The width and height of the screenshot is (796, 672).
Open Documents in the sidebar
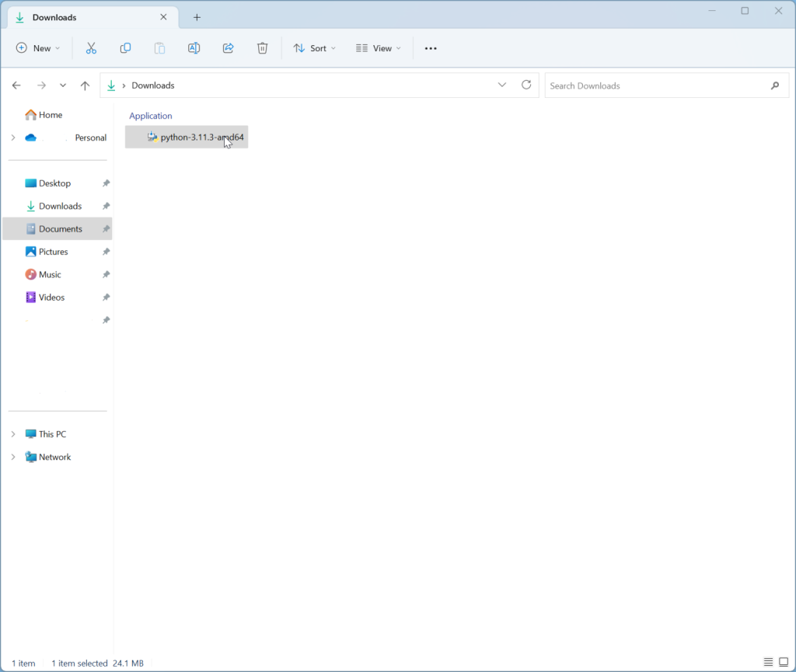pos(61,228)
